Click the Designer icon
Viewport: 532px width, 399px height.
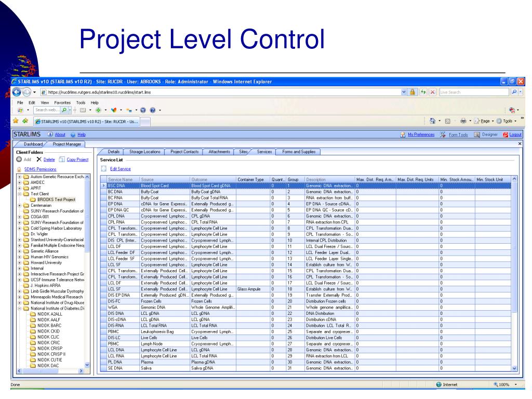pos(477,135)
